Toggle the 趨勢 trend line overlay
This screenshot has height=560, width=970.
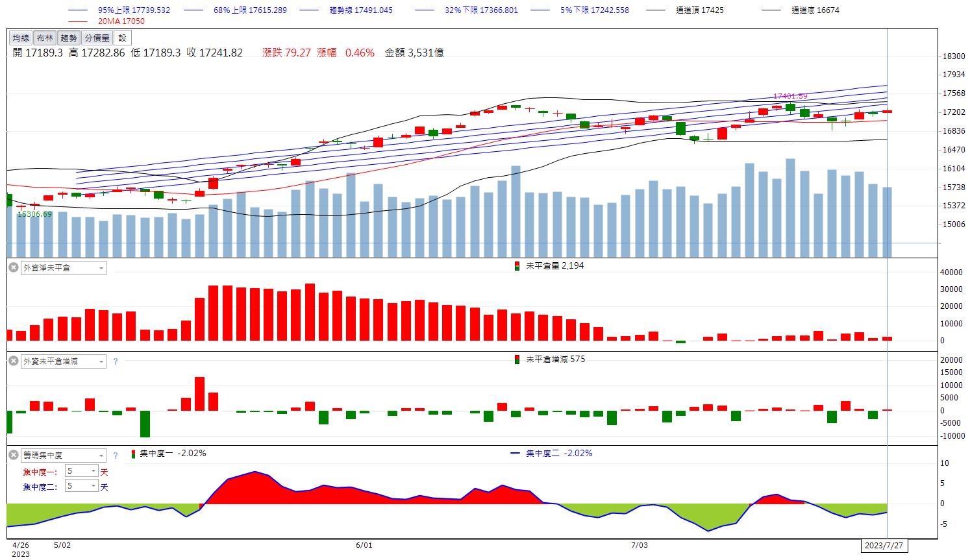[x=68, y=38]
